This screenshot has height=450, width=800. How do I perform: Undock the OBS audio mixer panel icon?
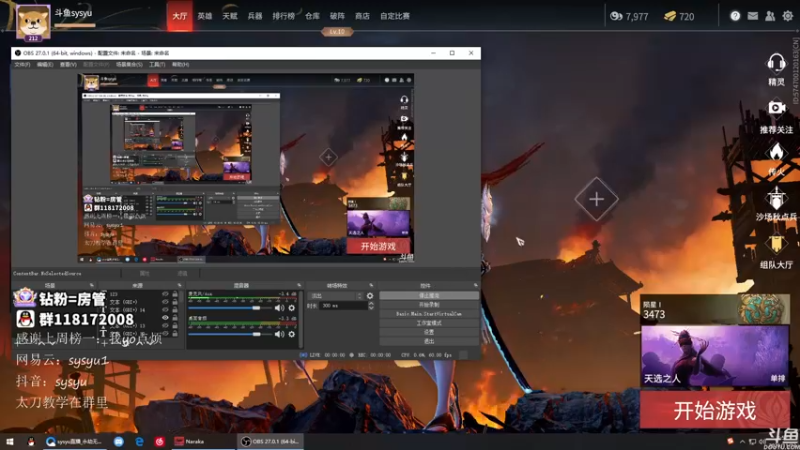(x=299, y=285)
